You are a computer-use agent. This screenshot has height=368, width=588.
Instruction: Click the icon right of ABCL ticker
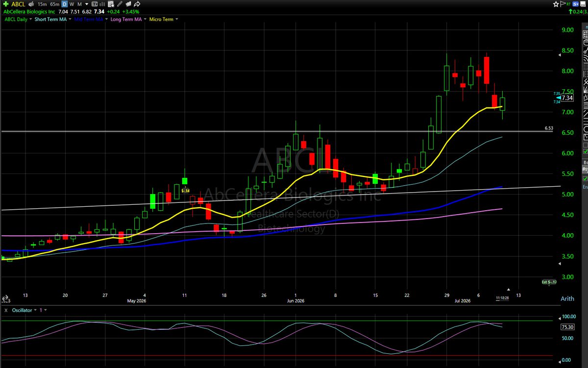31,4
